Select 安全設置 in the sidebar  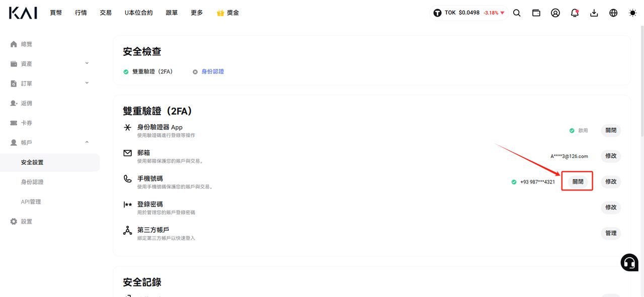[50, 162]
